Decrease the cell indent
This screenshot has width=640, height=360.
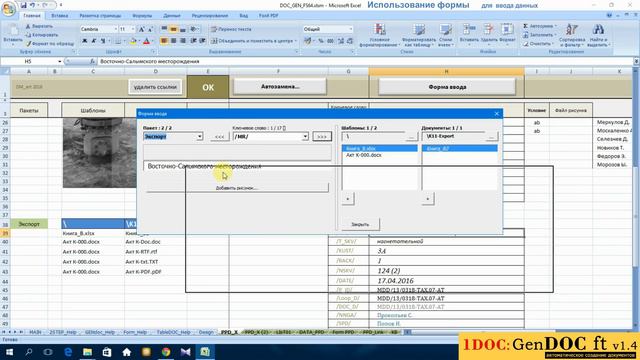(x=193, y=41)
